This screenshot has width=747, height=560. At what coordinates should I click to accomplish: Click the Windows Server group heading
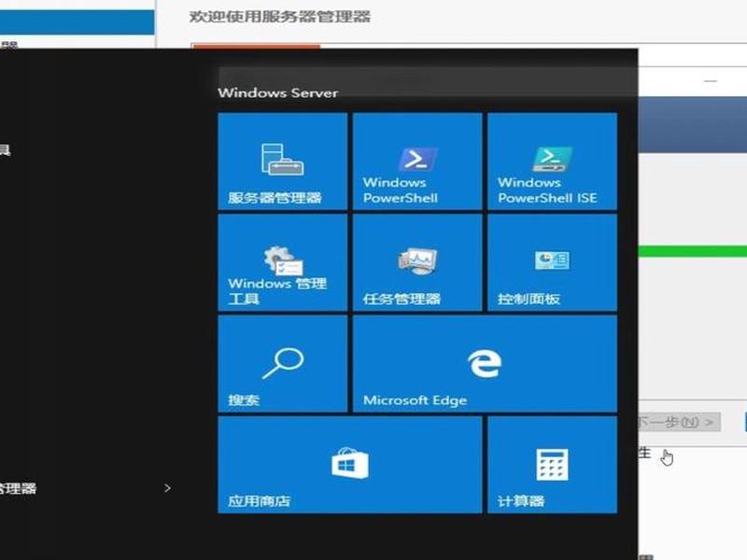point(277,92)
